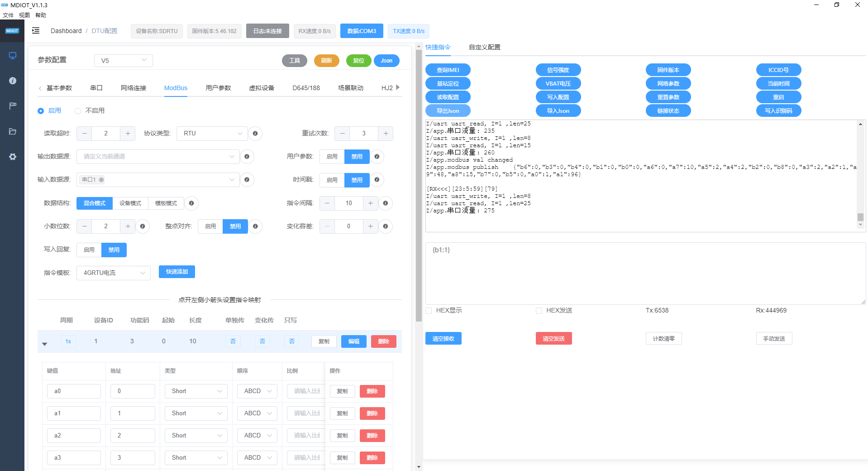Screen dimensions: 868x471
Task: Set 写入回复 to 启用
Action: coord(89,250)
